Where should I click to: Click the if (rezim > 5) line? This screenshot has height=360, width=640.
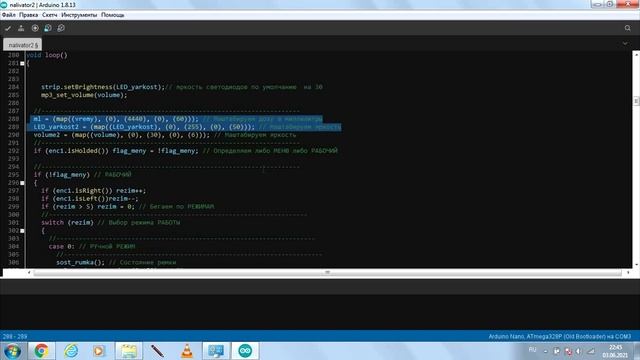point(127,207)
